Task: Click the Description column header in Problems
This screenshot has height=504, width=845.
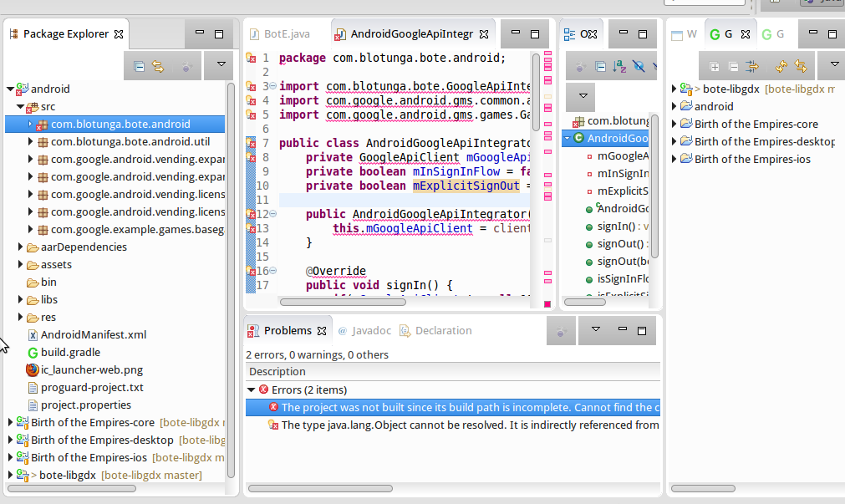Action: [x=453, y=371]
